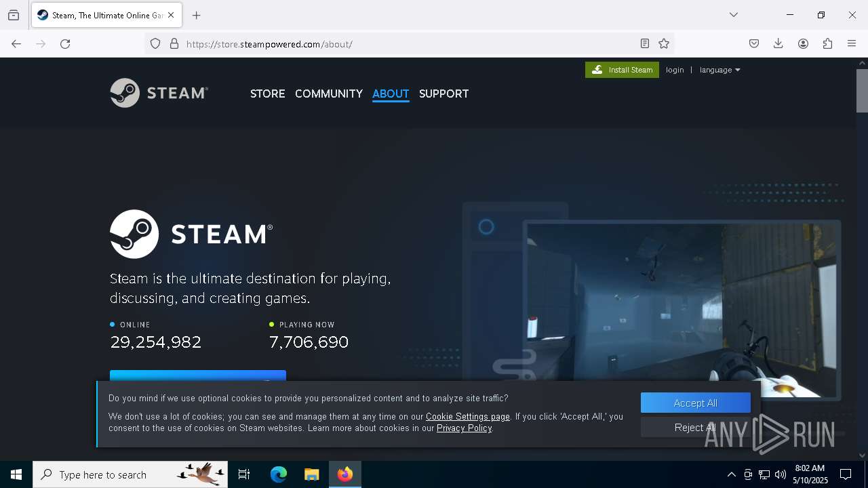Open SUPPORT menu
This screenshot has height=488, width=868.
coord(443,94)
